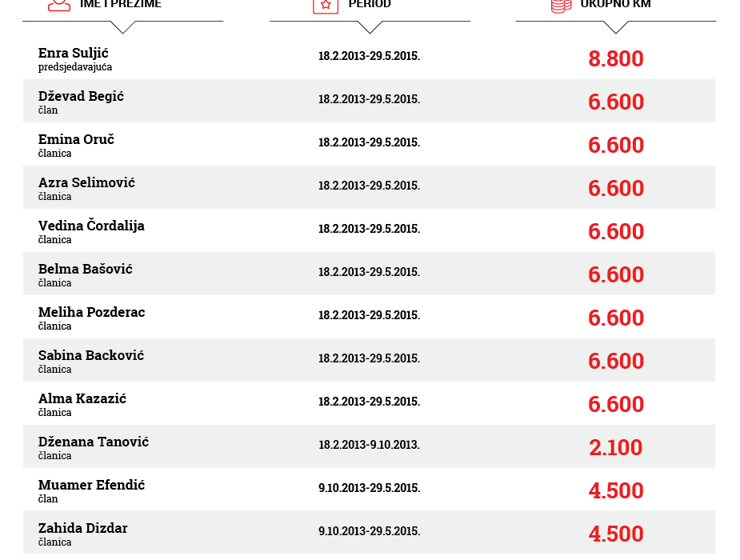Select the IME I PREZIME column header
Screen dimensions: 740x560
121,4
